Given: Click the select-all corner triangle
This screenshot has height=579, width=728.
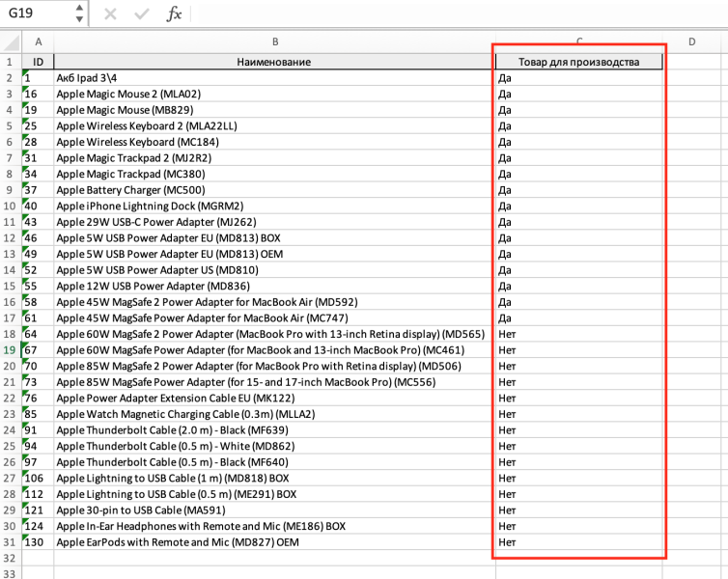Looking at the screenshot, I should (11, 41).
